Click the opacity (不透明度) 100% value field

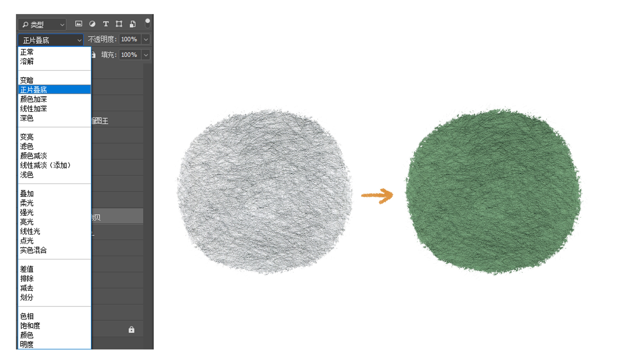coord(129,39)
